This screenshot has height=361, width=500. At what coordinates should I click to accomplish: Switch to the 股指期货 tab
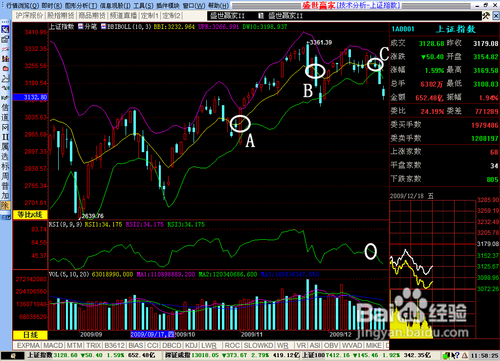(x=61, y=16)
